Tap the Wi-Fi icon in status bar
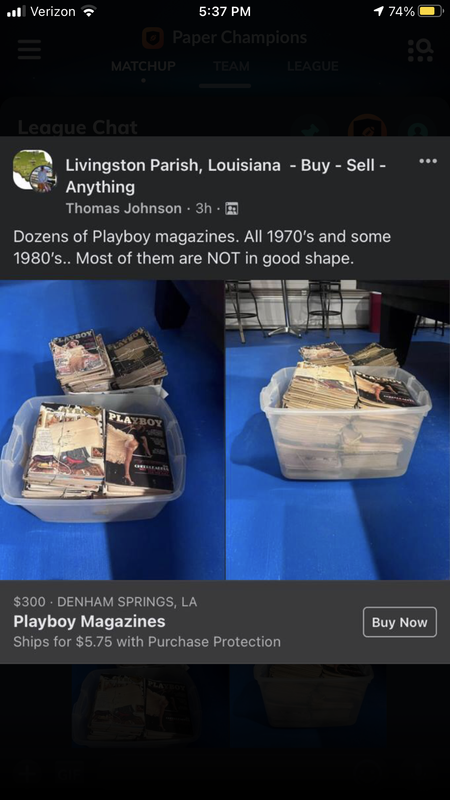This screenshot has width=450, height=800. pyautogui.click(x=89, y=11)
